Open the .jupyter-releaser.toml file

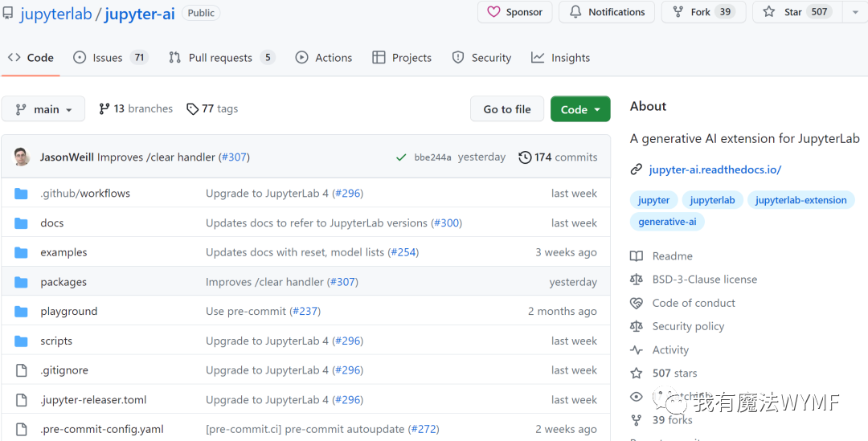pos(93,399)
